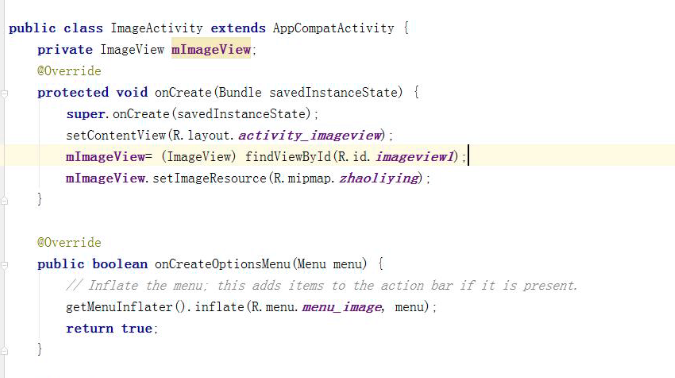Click the extends keyword
The height and width of the screenshot is (378, 675).
238,28
